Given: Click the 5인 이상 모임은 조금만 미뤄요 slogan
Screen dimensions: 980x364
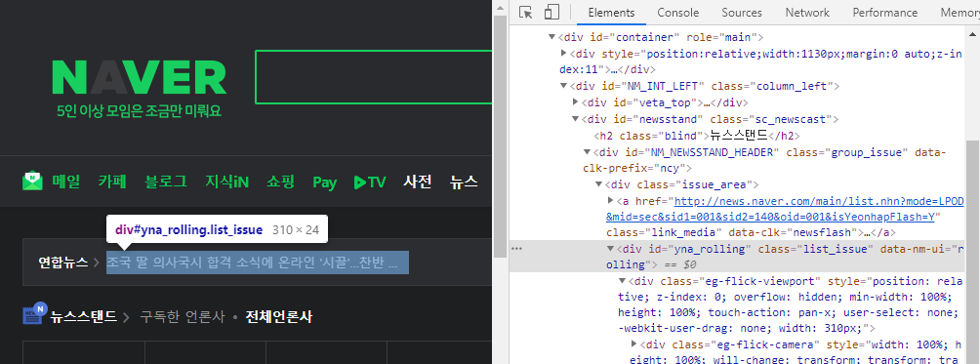Looking at the screenshot, I should 139,112.
